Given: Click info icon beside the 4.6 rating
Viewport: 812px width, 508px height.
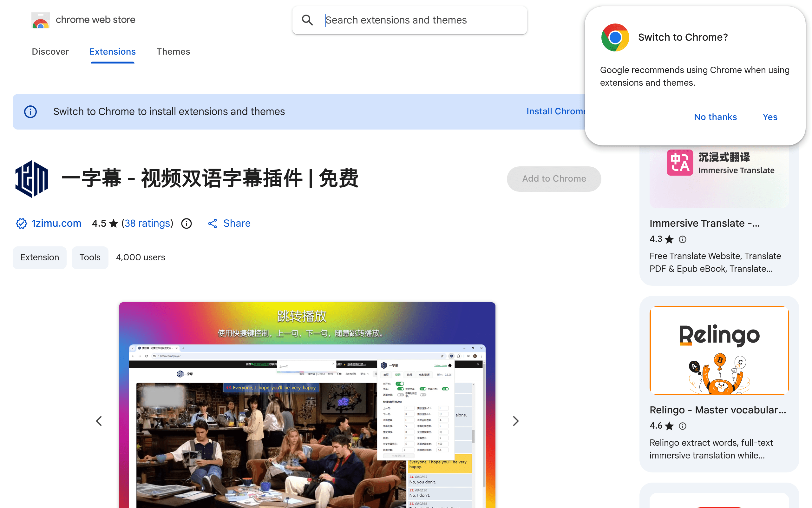Looking at the screenshot, I should tap(683, 426).
